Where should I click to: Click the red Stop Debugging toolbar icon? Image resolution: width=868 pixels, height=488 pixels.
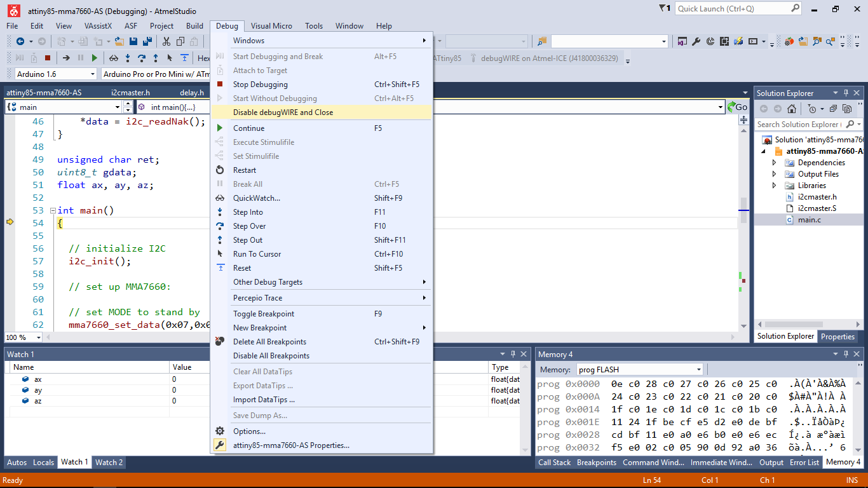pyautogui.click(x=48, y=58)
